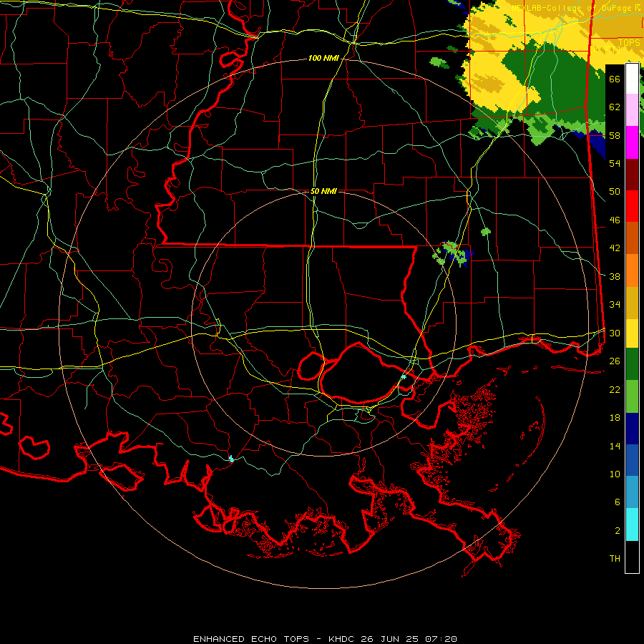Click the "100 NMI" range ring label
This screenshot has height=644, width=644.
click(x=323, y=59)
